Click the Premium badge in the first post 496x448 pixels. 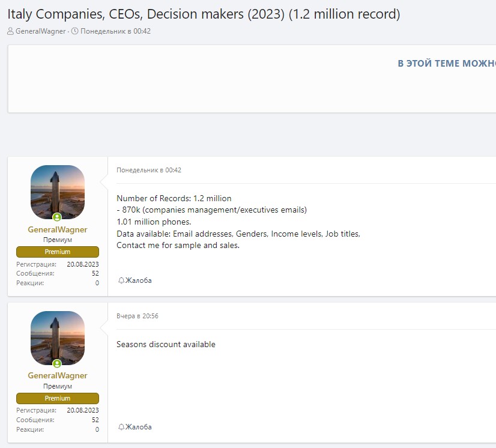[57, 252]
